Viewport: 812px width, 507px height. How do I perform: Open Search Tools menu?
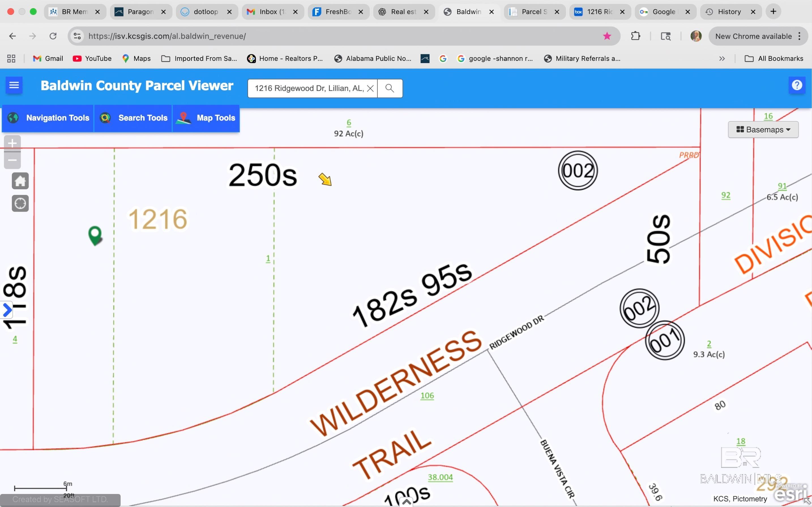(x=134, y=118)
